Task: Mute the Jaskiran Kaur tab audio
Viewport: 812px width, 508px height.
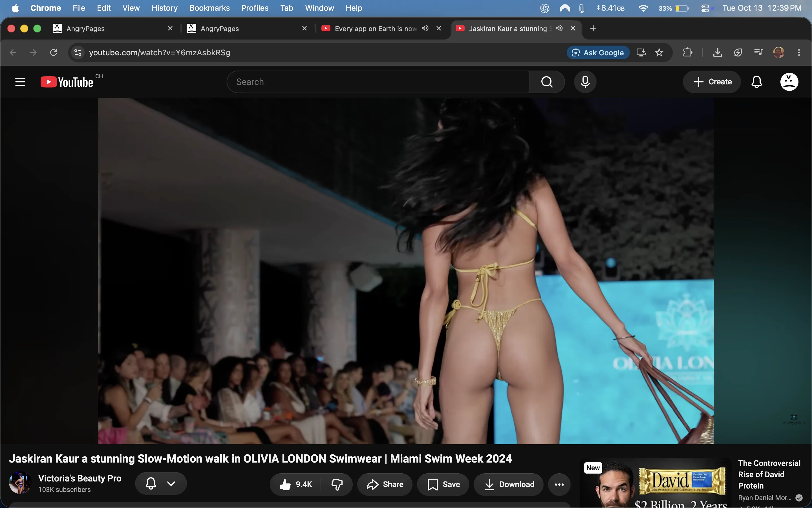Action: point(559,28)
